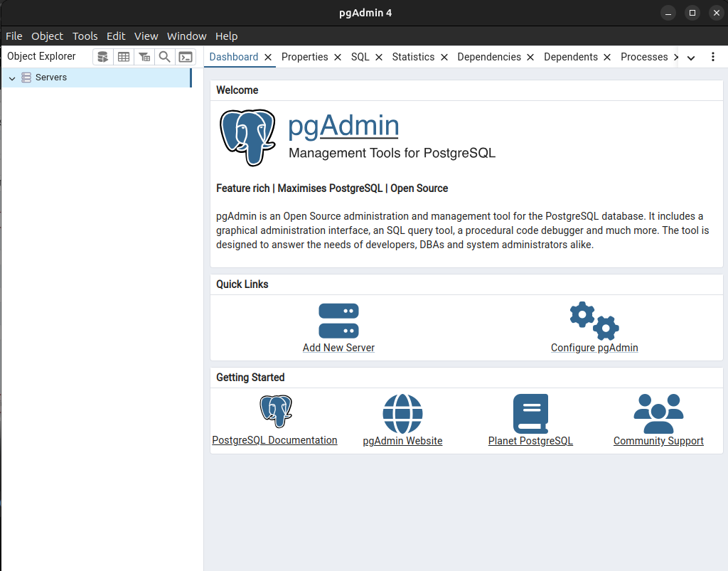Open the Tools menu
This screenshot has width=728, height=571.
pyautogui.click(x=85, y=36)
